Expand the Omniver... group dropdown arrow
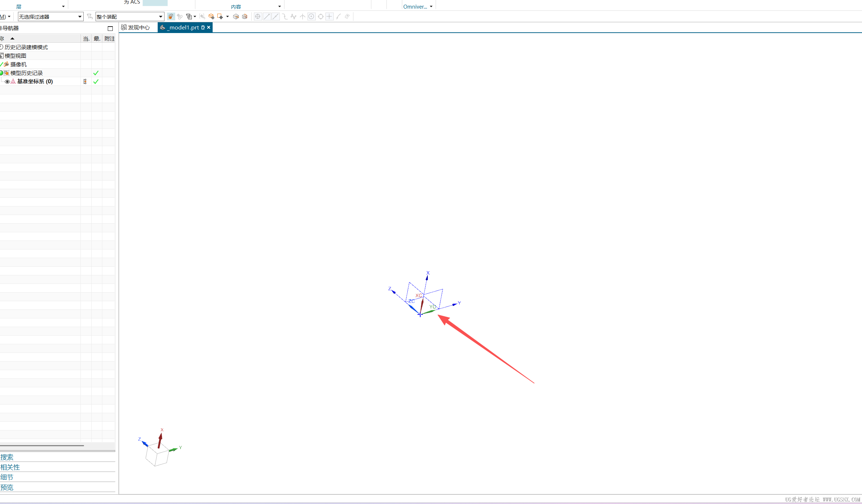This screenshot has height=504, width=862. coord(431,6)
